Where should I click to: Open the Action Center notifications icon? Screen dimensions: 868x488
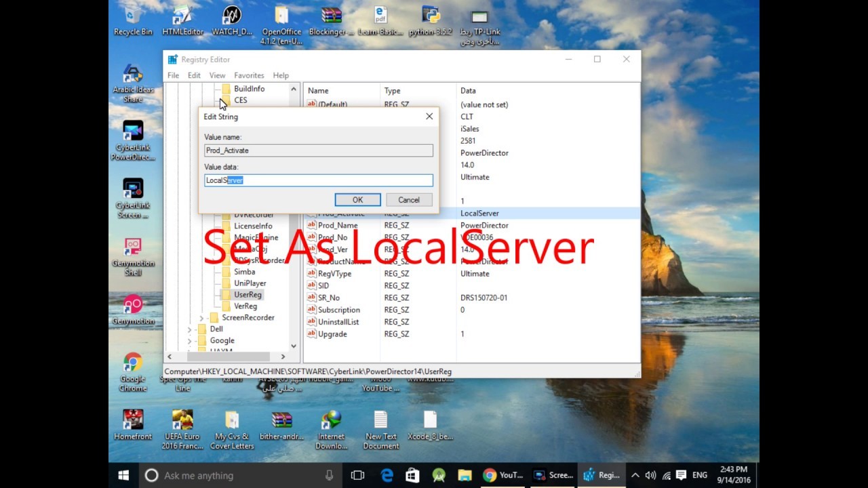coord(682,475)
